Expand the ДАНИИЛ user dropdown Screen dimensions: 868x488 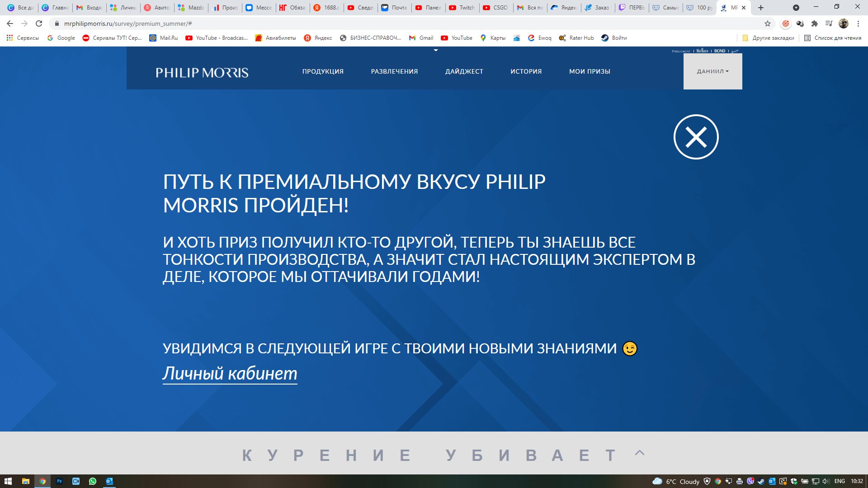[x=712, y=71]
